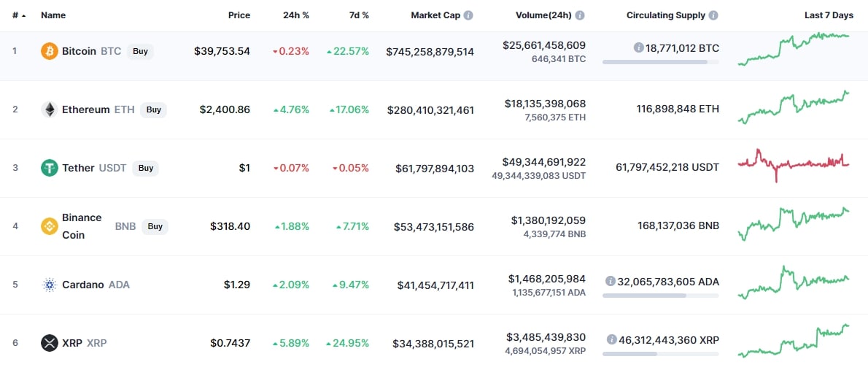The width and height of the screenshot is (868, 370).
Task: Click the Cardano logo icon
Action: pos(50,285)
